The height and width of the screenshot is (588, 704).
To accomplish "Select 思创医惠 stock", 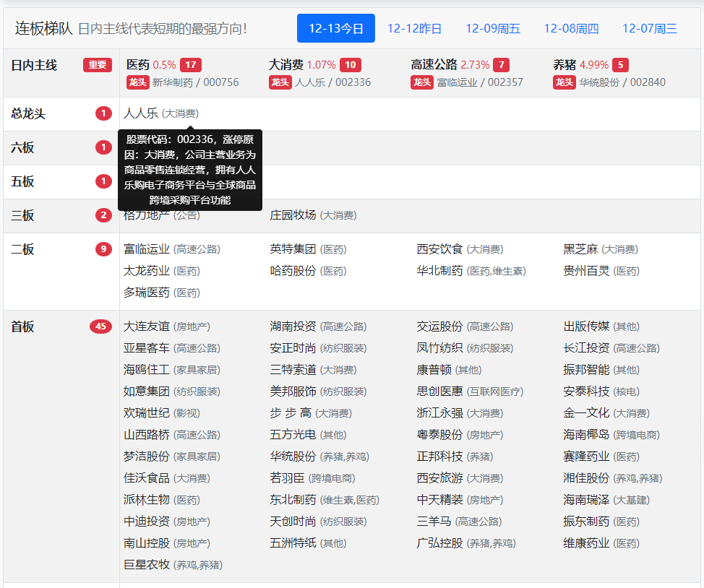I will 439,392.
